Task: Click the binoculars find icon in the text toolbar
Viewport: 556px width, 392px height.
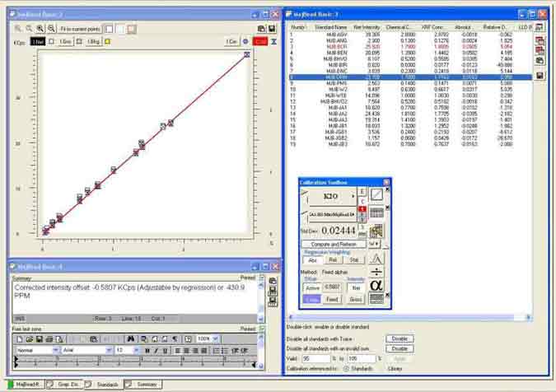Action: pyautogui.click(x=131, y=338)
